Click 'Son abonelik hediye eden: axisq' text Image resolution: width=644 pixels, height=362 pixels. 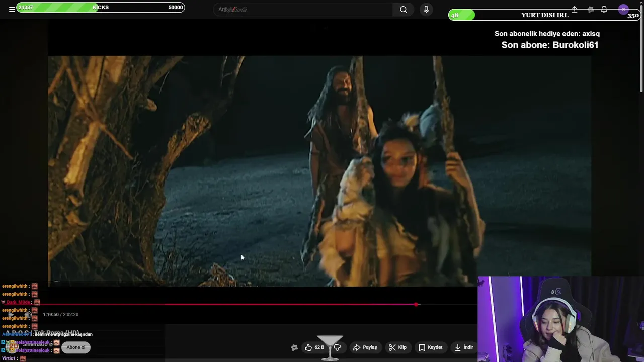point(547,34)
